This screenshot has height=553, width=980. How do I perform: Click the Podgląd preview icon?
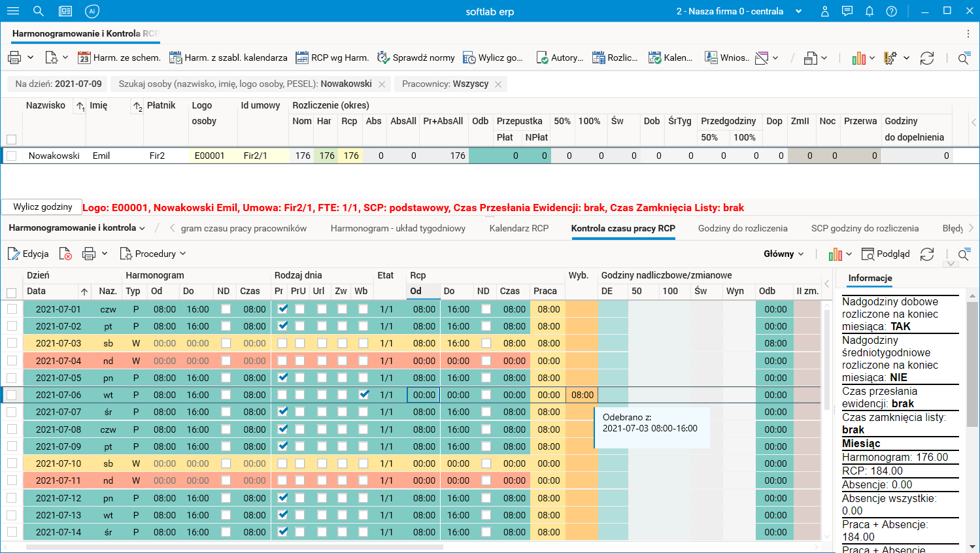(x=868, y=254)
